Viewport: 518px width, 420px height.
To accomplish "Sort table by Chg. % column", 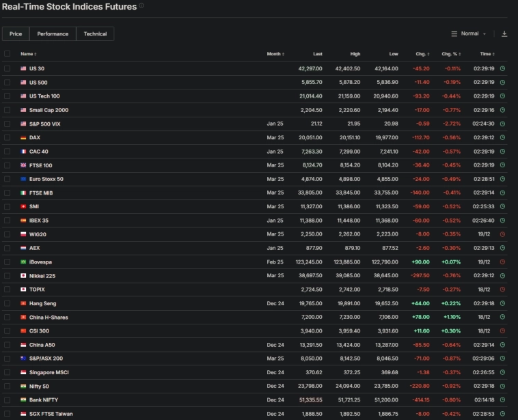I will pos(450,54).
